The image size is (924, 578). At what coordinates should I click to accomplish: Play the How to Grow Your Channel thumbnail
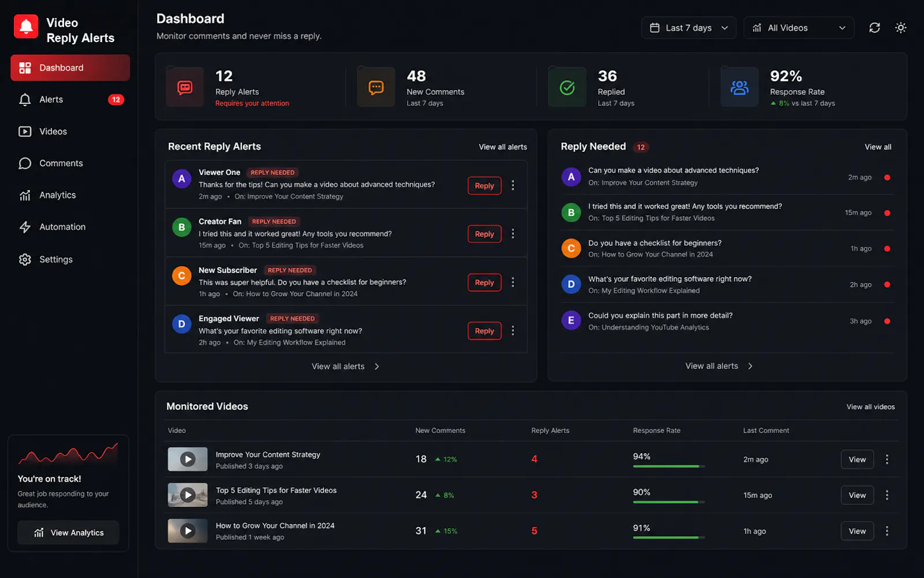[x=188, y=531]
